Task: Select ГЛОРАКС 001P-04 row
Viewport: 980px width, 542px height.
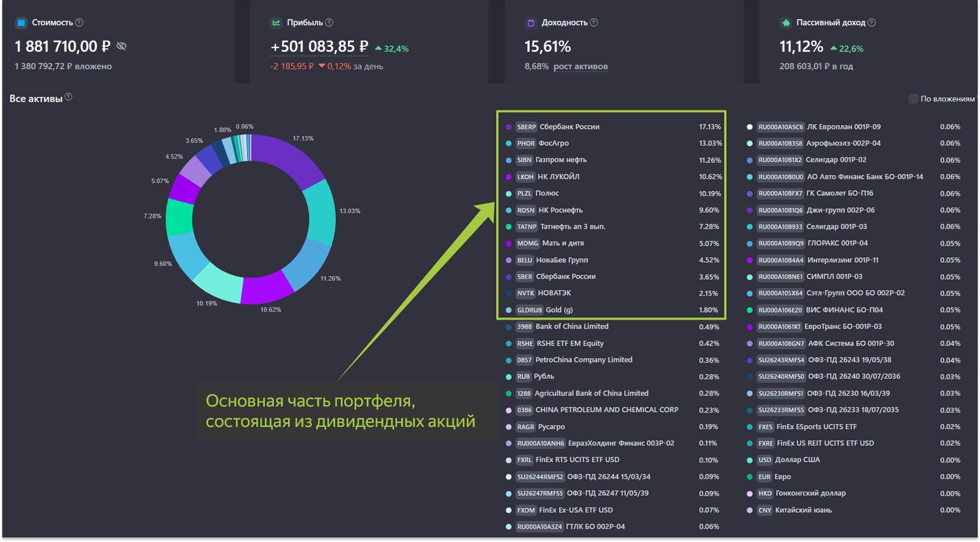Action: pyautogui.click(x=853, y=244)
